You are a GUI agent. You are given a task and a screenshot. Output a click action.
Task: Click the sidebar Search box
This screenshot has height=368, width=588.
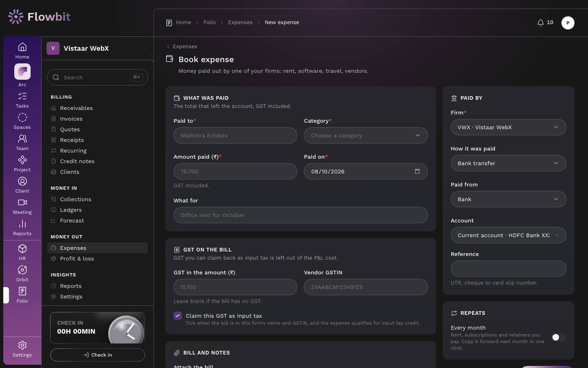[98, 77]
